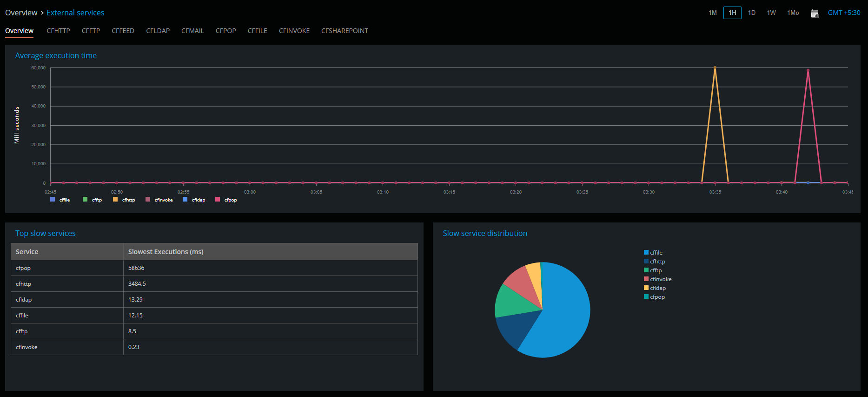Viewport: 868px width, 397px height.
Task: Click the cfhttp orange peak data point
Action: (x=715, y=68)
